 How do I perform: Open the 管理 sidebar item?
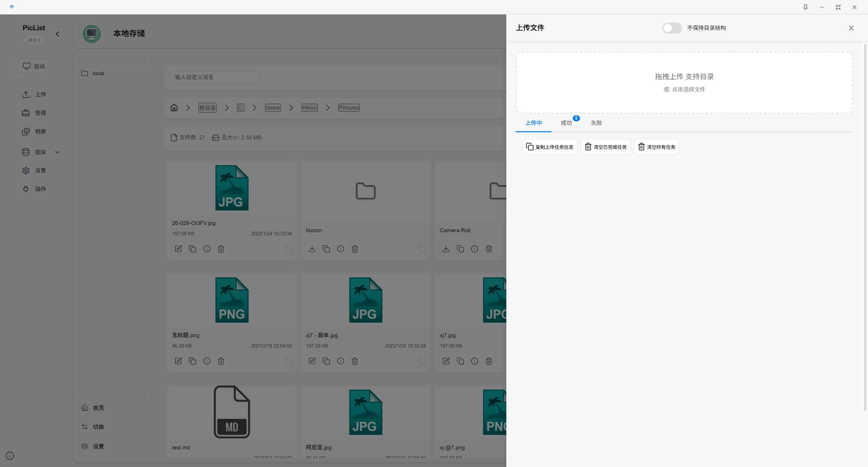click(34, 113)
